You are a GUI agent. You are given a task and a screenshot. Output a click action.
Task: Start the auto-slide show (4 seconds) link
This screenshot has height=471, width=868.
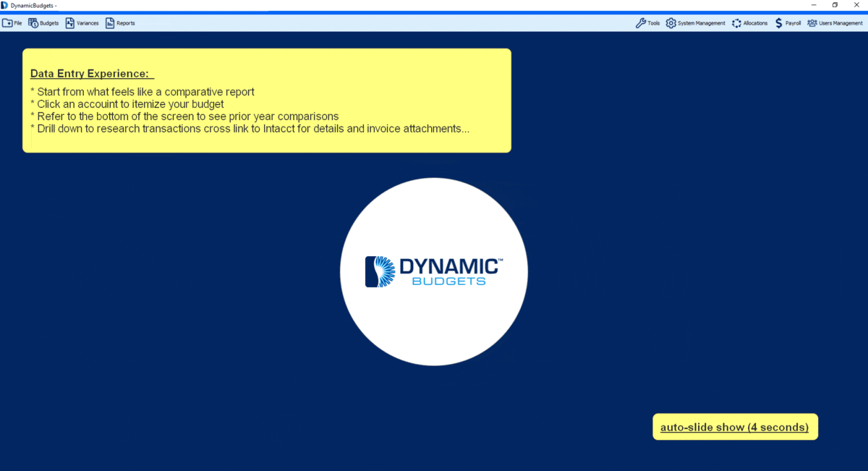(734, 428)
